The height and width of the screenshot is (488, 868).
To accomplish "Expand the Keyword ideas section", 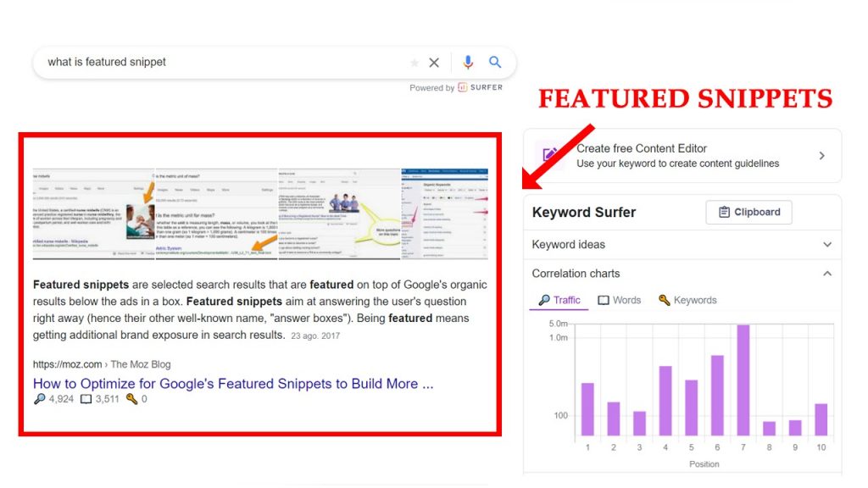I will pos(682,245).
